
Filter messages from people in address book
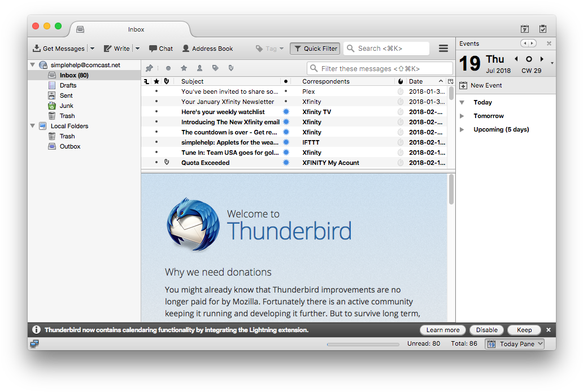pos(200,68)
